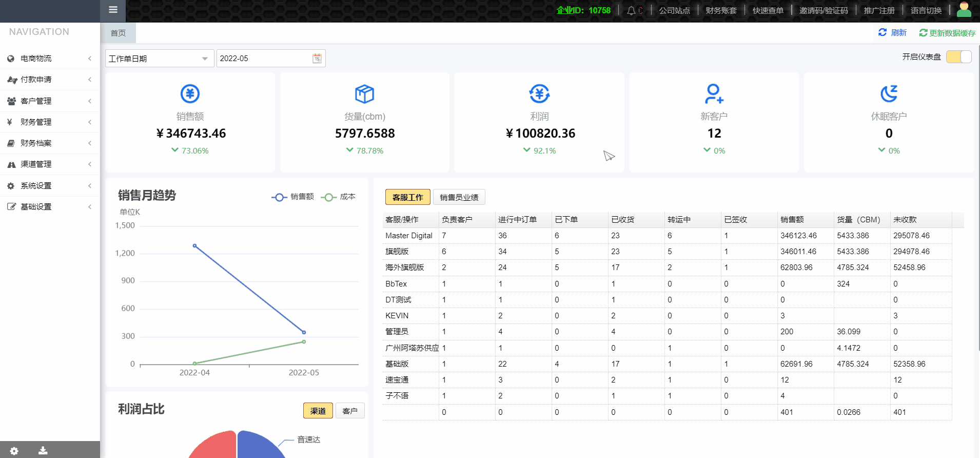The width and height of the screenshot is (980, 458).
Task: Toggle the 开启仪表盘 switch
Action: [x=958, y=57]
